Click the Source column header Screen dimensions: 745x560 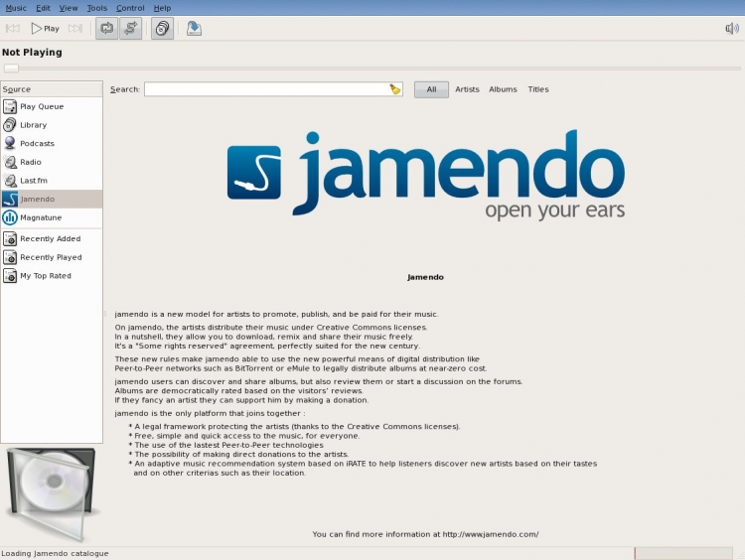(52, 89)
